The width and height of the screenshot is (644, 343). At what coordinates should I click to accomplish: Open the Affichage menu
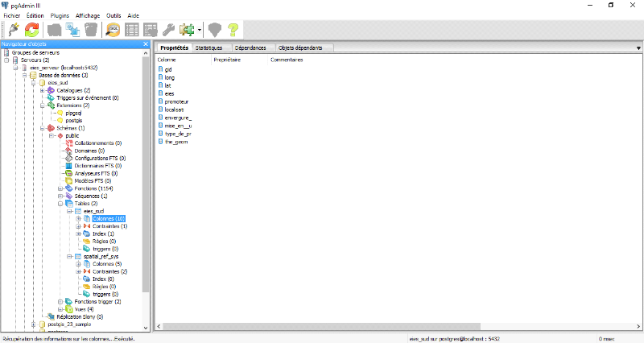[88, 15]
